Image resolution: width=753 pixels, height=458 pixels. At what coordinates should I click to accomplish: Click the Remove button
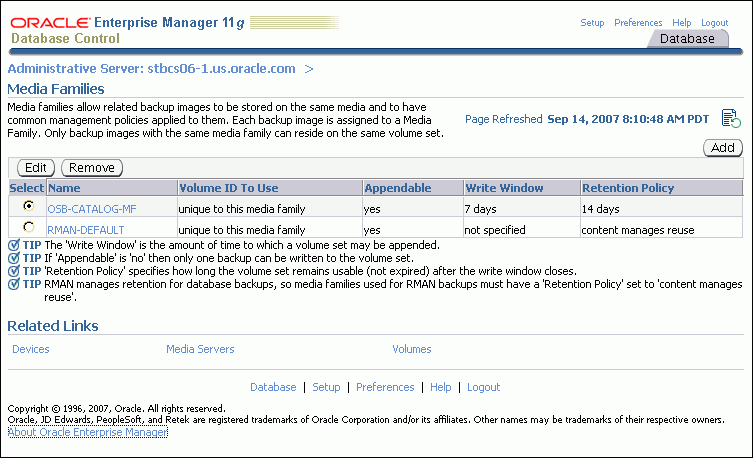pyautogui.click(x=92, y=168)
